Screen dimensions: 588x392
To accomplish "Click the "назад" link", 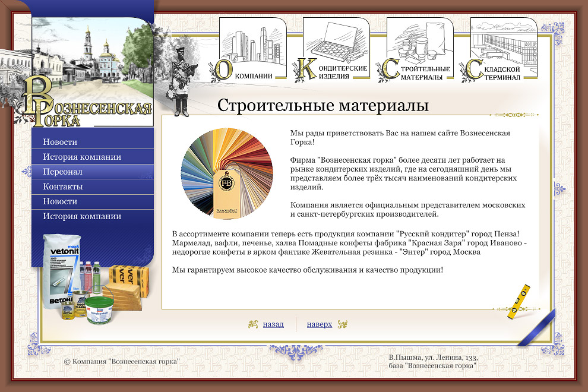I will (273, 324).
